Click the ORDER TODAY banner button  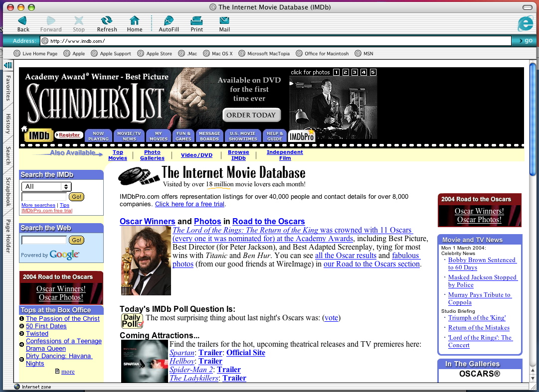pyautogui.click(x=251, y=116)
